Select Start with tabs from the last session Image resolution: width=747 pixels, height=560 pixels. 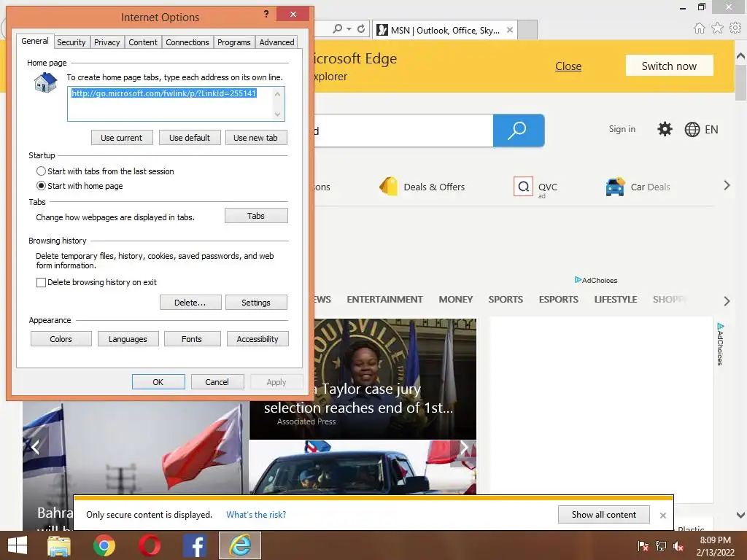(x=42, y=171)
